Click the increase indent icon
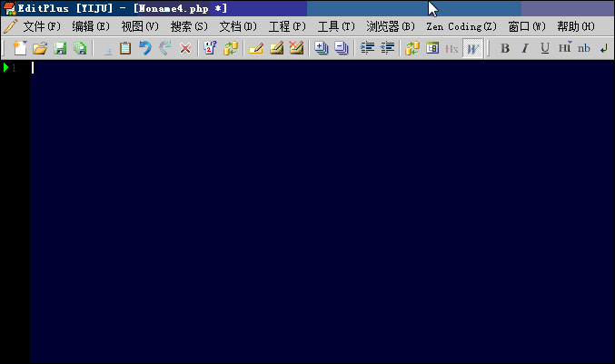 367,48
